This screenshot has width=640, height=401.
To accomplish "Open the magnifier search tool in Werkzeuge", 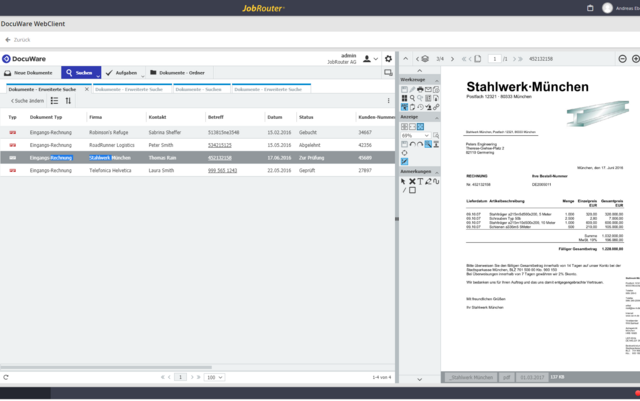I will click(x=412, y=98).
